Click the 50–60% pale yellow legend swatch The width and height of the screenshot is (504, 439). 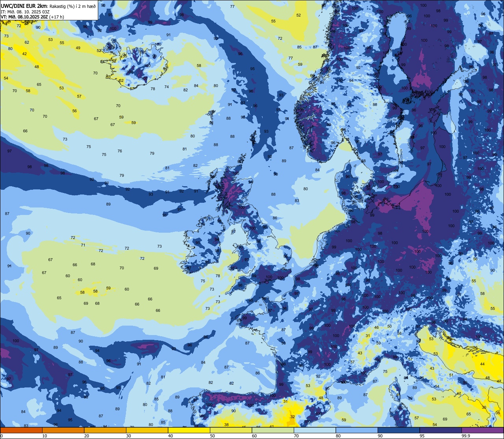click(x=231, y=430)
